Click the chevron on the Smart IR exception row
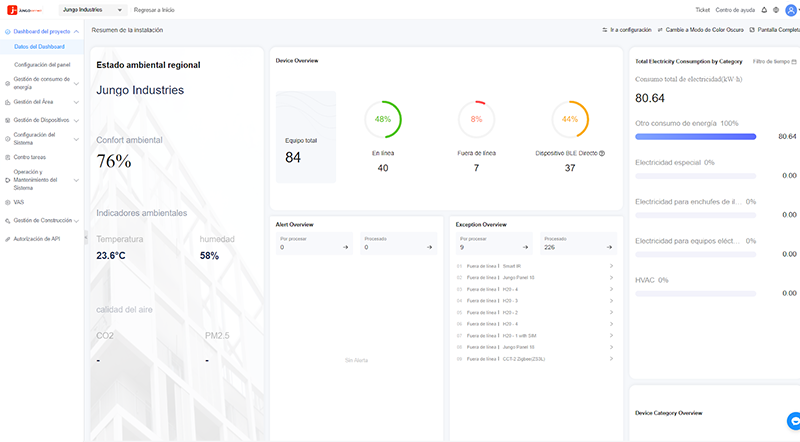Viewport: 800px width, 442px height. pyautogui.click(x=611, y=266)
